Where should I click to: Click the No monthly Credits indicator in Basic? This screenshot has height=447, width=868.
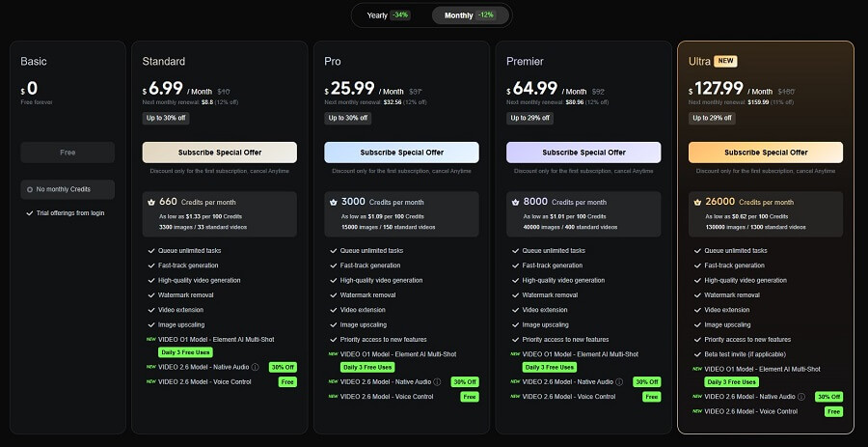point(68,189)
